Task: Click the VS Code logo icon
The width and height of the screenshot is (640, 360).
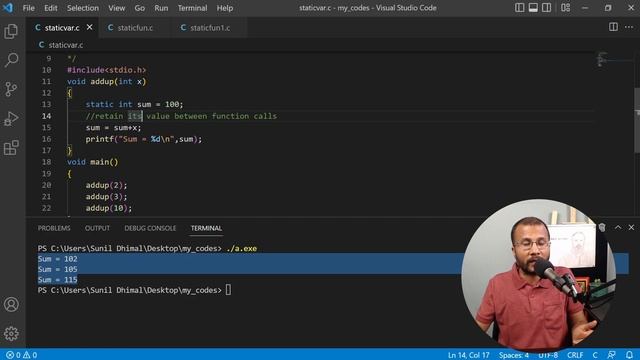Action: [x=8, y=8]
